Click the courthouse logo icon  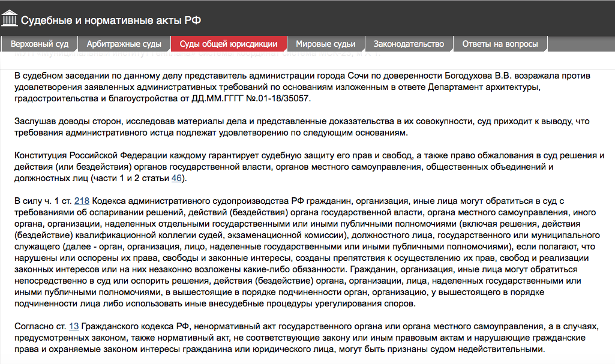tap(10, 19)
